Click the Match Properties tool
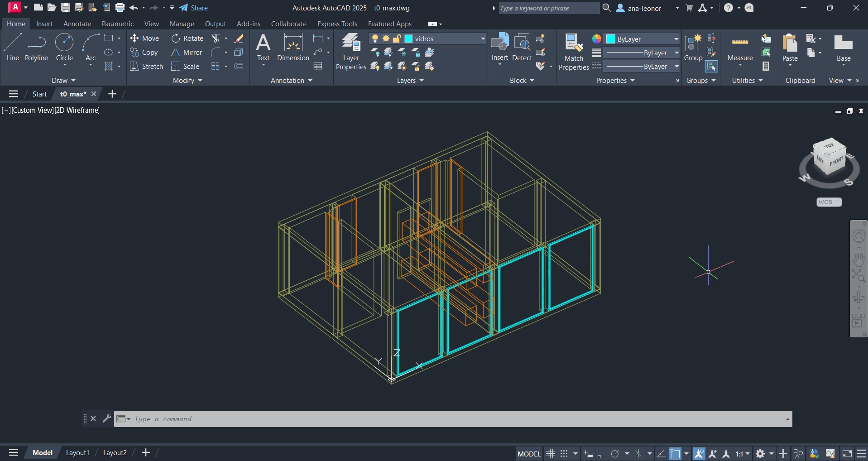Viewport: 868px width, 461px height. tap(574, 52)
